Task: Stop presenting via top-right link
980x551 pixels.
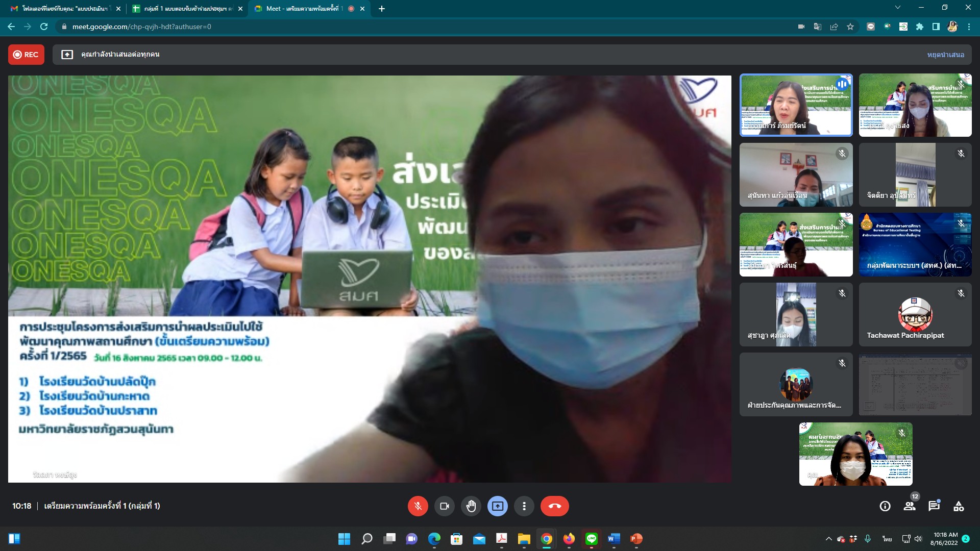Action: coord(945,55)
